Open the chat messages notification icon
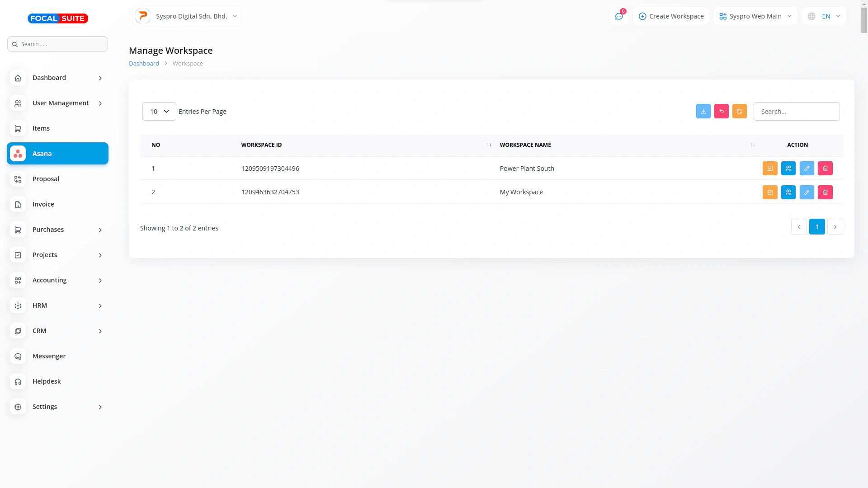Screen dimensions: 868x488 619,16
